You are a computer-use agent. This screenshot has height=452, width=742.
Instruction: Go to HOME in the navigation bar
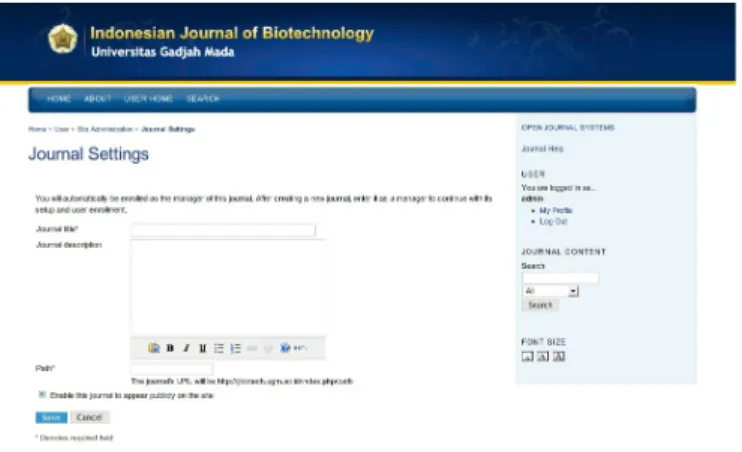[59, 98]
